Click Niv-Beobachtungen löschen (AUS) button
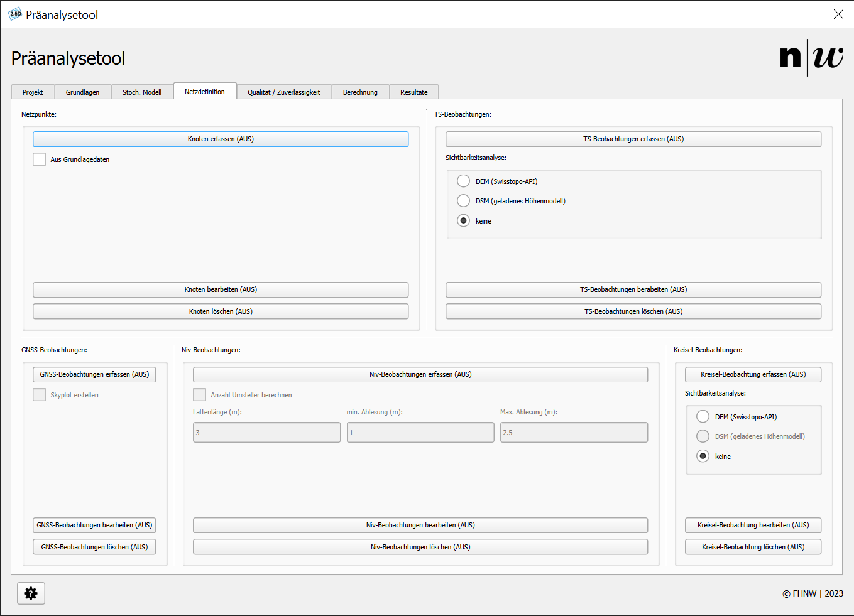 tap(420, 547)
